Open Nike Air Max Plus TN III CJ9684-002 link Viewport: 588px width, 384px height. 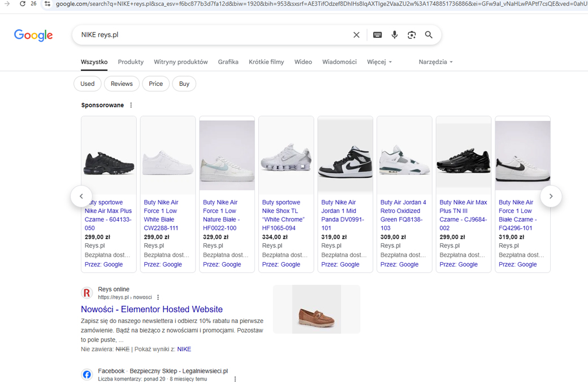(463, 215)
